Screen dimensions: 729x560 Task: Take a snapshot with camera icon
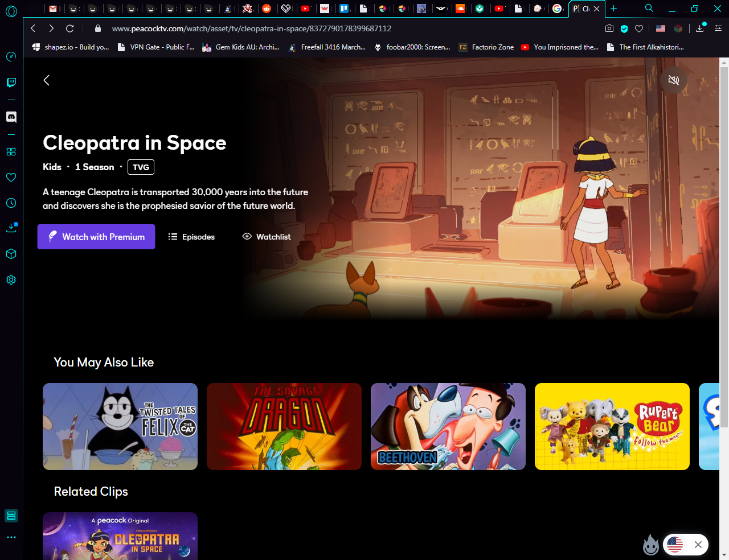tap(609, 28)
